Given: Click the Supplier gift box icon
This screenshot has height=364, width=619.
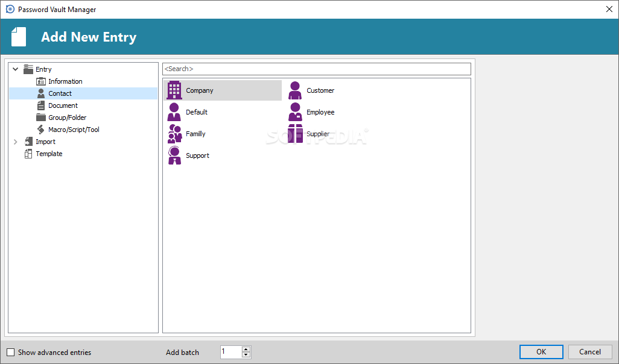Looking at the screenshot, I should tap(295, 134).
